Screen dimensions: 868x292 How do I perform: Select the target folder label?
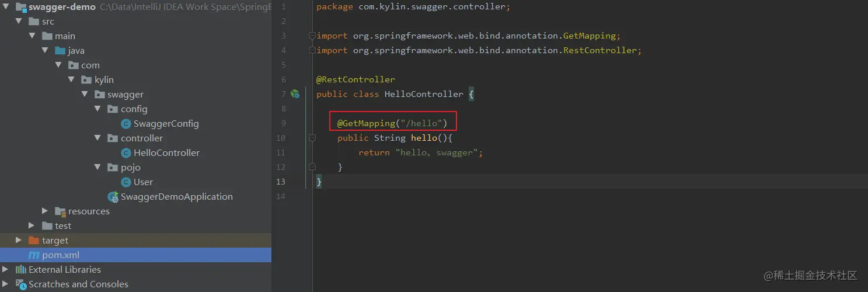tap(55, 241)
